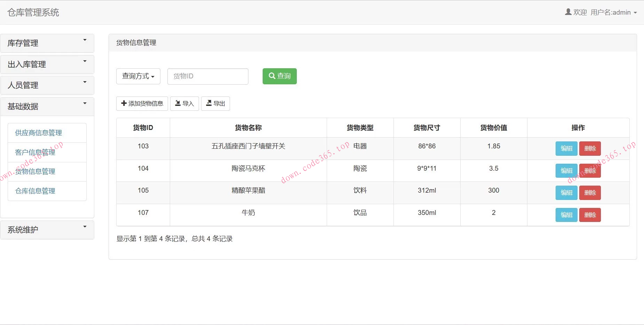Expand the 出入库管理 sidebar section

pos(47,64)
